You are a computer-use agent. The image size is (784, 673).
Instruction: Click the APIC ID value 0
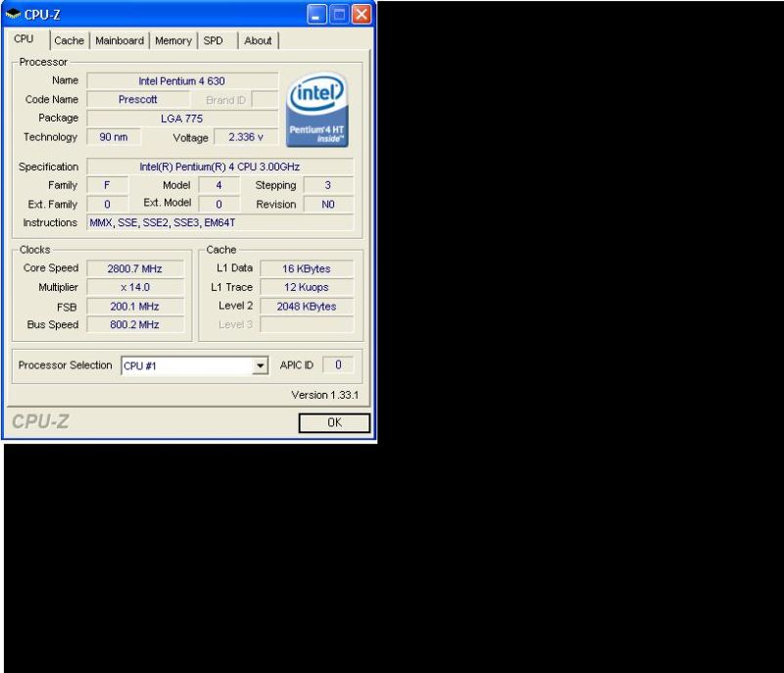tap(338, 364)
